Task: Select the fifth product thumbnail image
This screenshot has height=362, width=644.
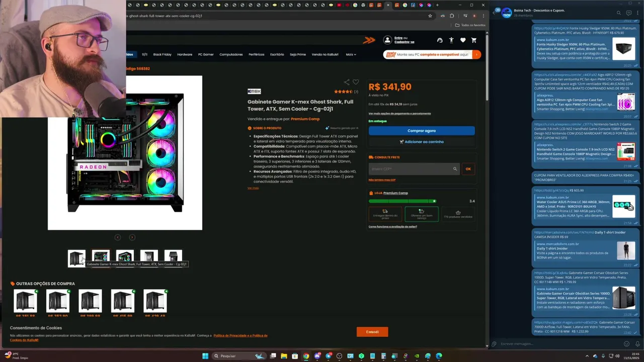Action: (x=173, y=258)
